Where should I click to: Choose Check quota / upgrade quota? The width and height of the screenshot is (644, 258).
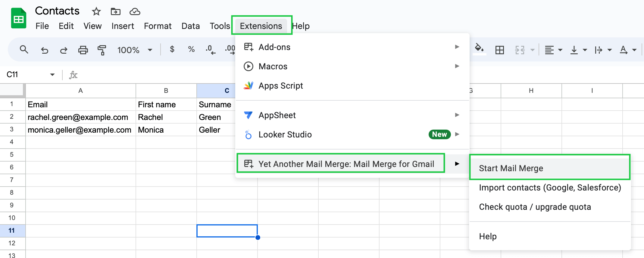coord(550,207)
